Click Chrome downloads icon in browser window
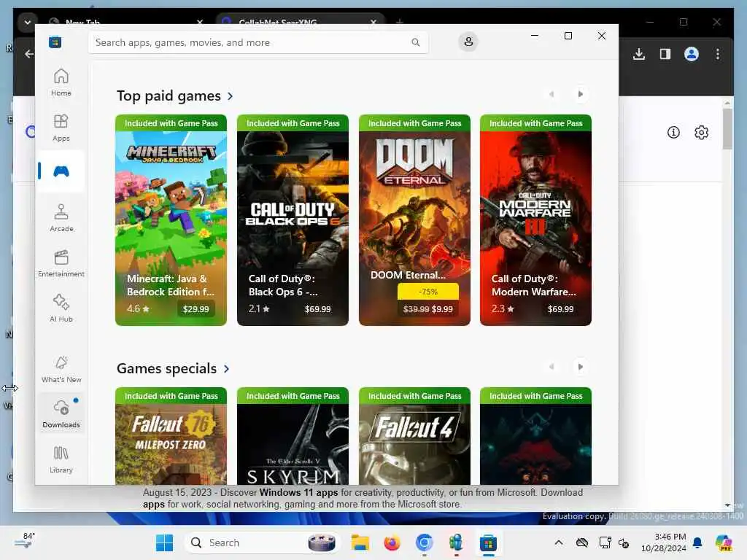This screenshot has height=560, width=747. tap(639, 54)
